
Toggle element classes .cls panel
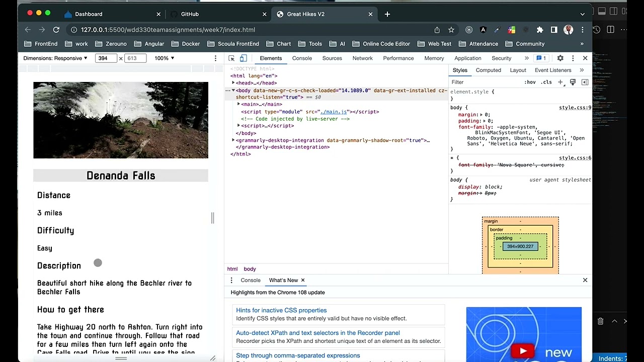[546, 82]
